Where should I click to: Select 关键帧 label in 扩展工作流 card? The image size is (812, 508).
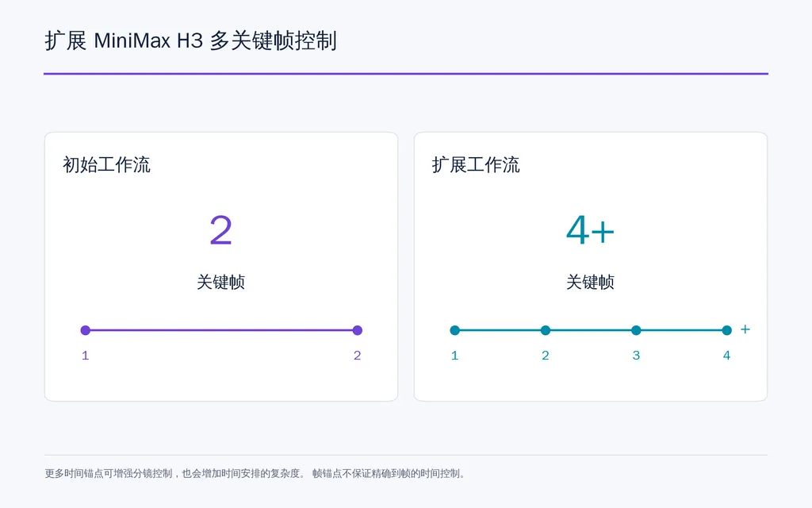coord(590,282)
